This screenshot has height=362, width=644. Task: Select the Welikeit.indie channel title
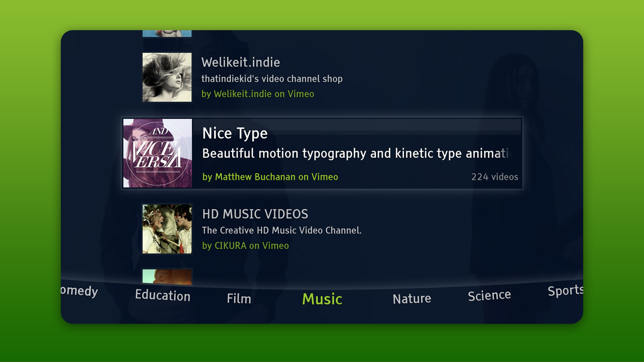pos(241,62)
